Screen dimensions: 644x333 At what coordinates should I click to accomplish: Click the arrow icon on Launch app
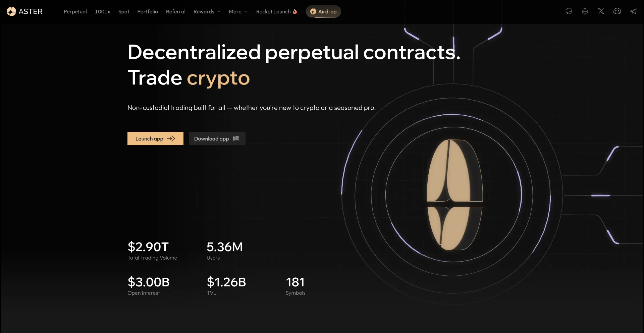pos(171,138)
